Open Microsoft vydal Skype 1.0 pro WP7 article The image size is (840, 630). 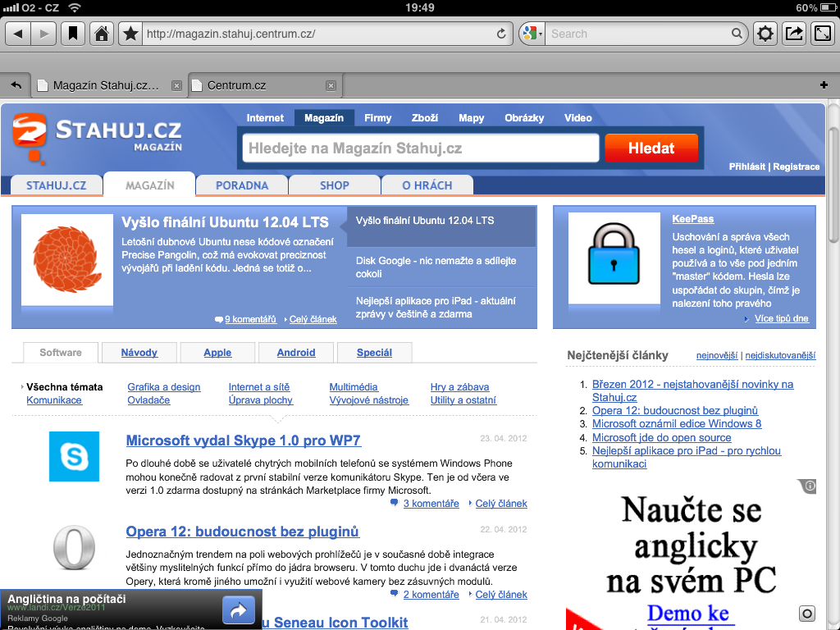tap(243, 441)
